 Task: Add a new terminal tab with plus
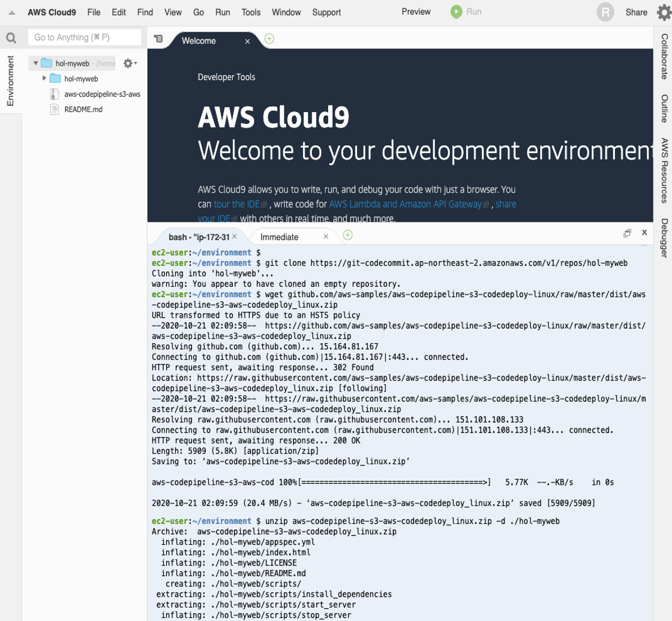click(348, 235)
